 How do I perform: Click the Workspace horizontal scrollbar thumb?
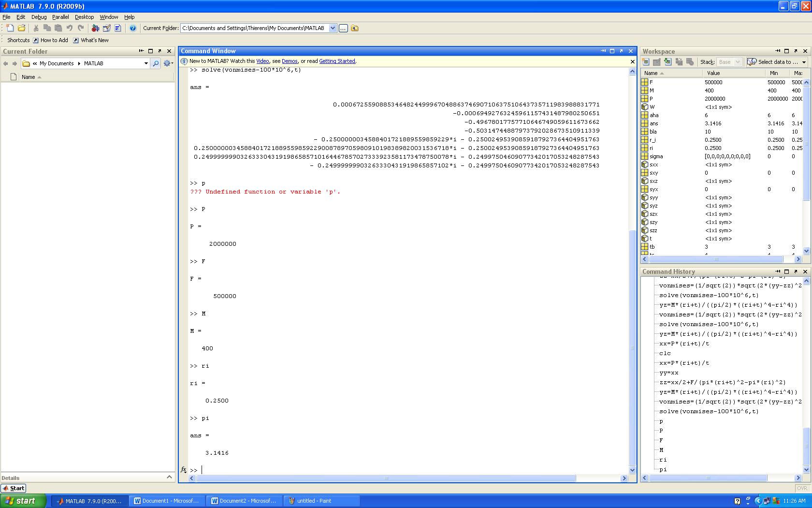[x=716, y=259]
